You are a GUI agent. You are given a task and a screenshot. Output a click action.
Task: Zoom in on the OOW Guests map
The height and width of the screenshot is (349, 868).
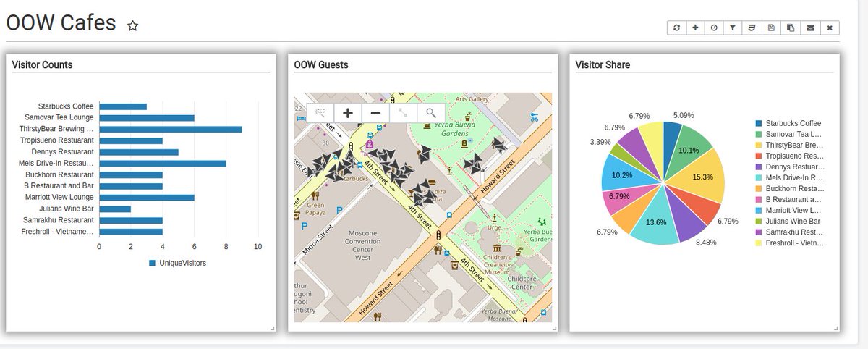tap(348, 113)
